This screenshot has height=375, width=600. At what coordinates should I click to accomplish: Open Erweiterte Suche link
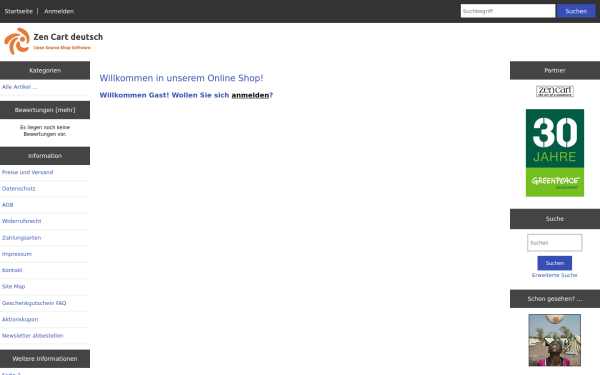(554, 275)
